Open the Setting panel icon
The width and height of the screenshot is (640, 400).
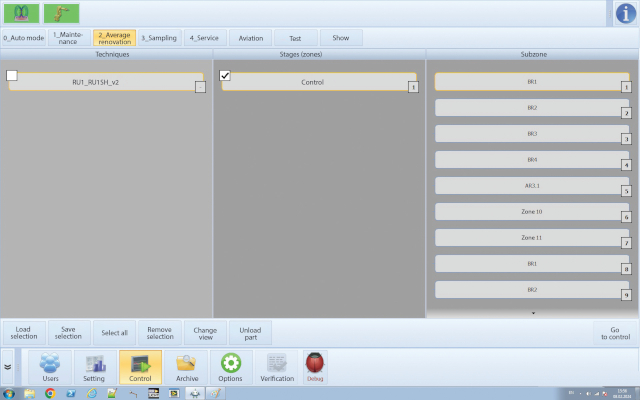click(94, 367)
